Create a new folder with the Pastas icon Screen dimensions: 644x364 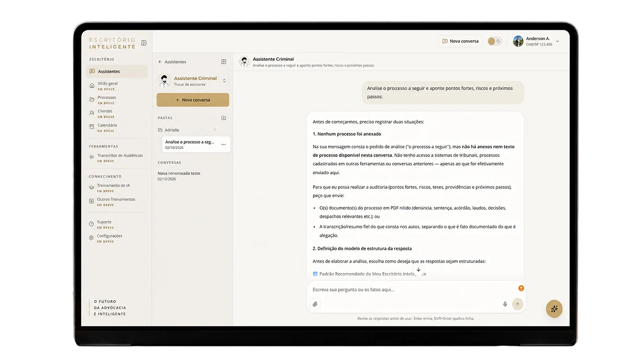point(224,118)
